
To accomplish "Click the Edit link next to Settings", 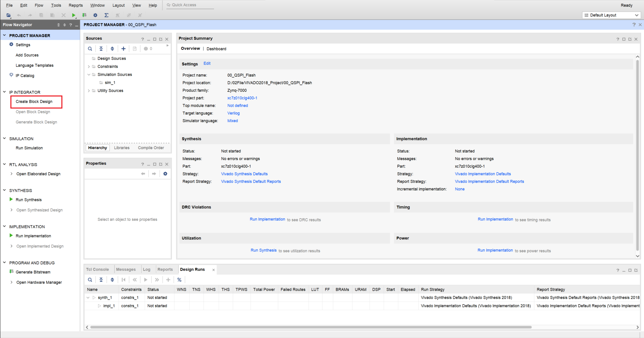I will tap(207, 63).
